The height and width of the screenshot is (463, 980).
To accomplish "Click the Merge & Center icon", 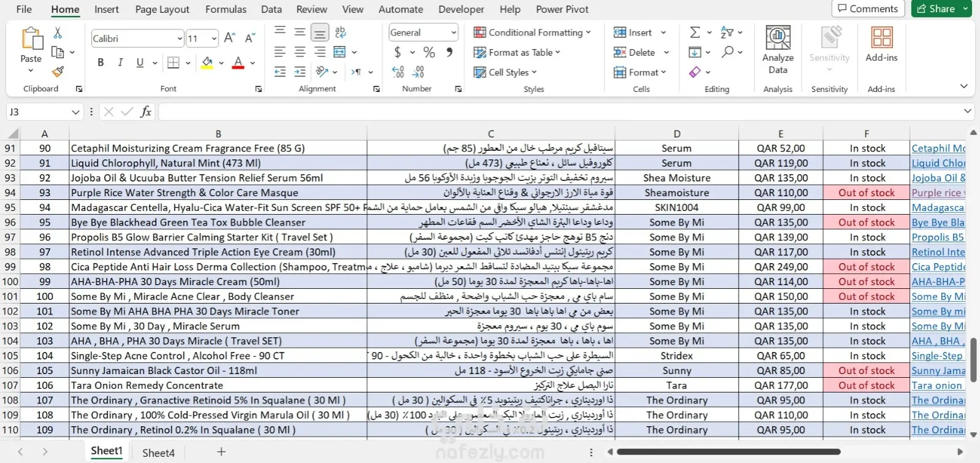I will pos(340,52).
